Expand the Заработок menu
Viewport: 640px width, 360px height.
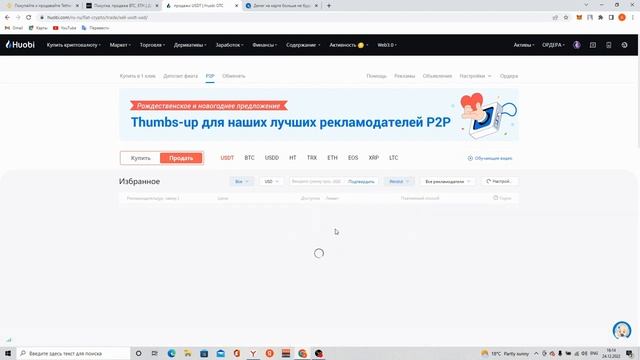coord(229,45)
